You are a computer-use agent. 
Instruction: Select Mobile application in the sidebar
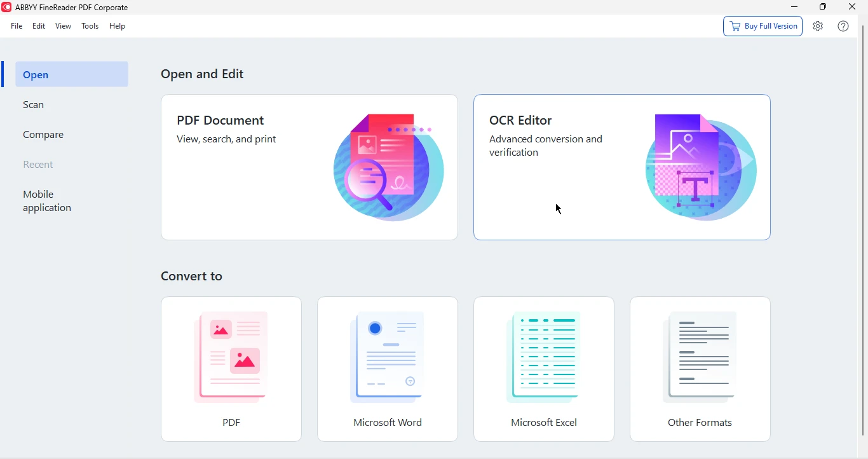click(x=48, y=202)
